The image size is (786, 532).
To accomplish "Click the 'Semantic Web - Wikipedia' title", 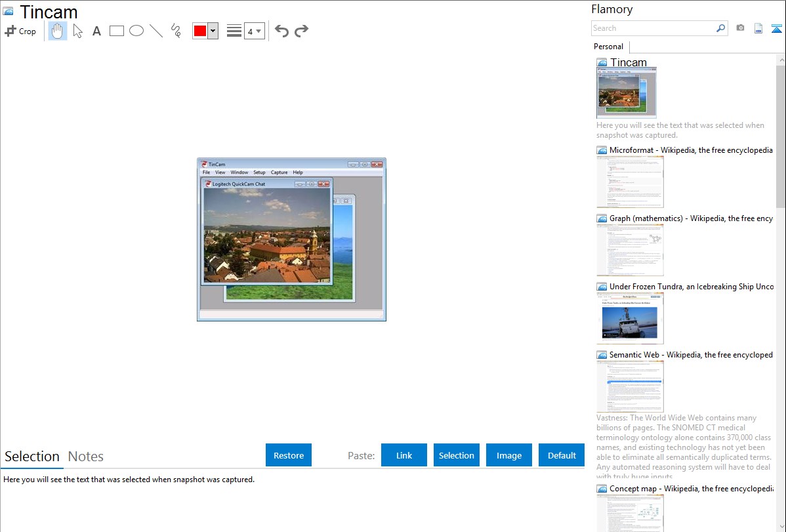I will 692,354.
